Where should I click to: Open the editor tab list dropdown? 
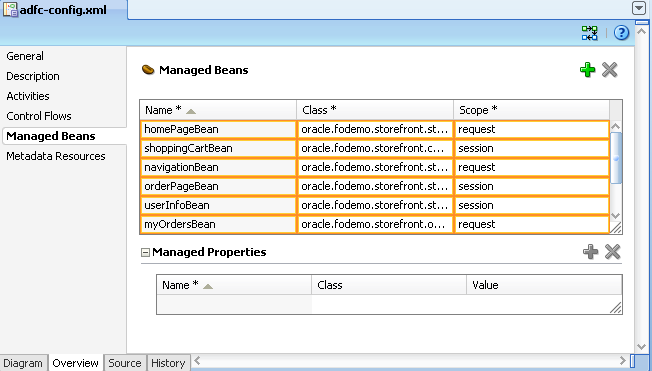coord(639,8)
